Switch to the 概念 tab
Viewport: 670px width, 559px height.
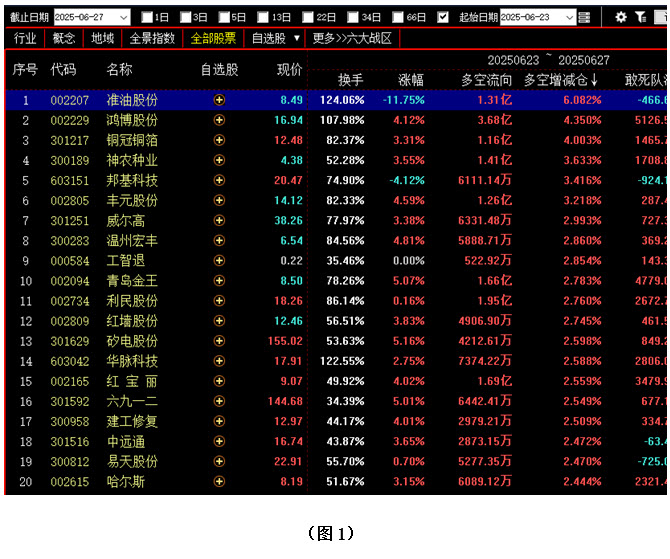tap(64, 38)
